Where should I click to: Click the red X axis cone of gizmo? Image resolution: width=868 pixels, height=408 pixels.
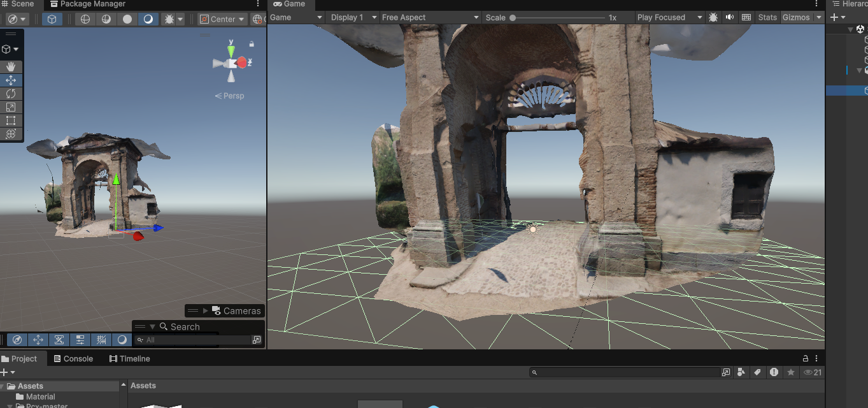[x=242, y=62]
